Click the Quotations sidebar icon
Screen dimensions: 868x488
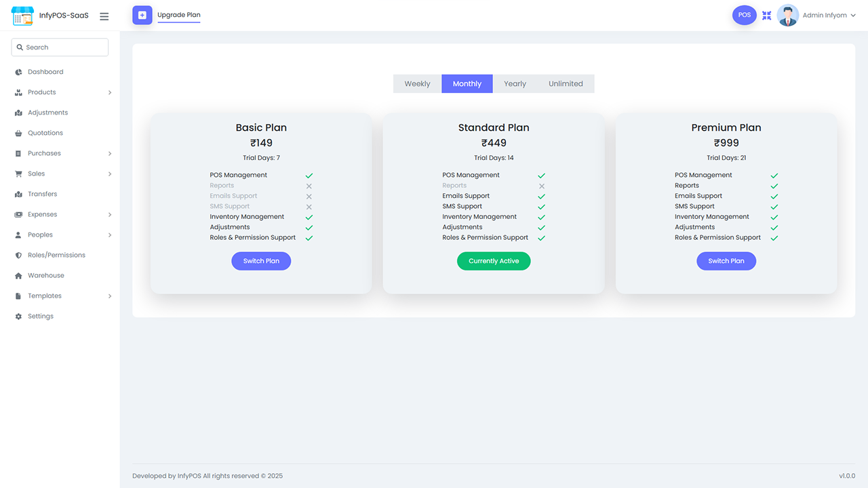tap(18, 133)
